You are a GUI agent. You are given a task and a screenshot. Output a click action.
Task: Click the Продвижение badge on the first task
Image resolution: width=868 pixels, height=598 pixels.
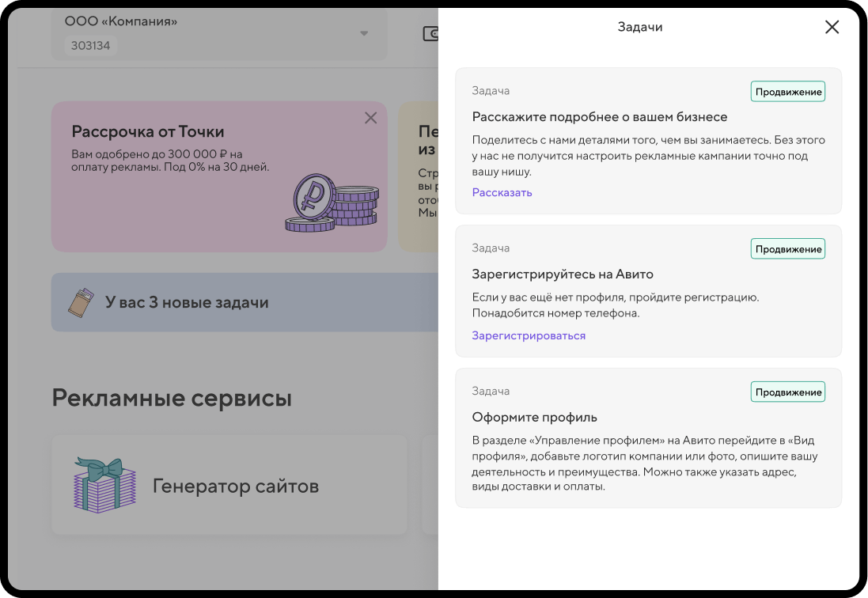(x=787, y=91)
